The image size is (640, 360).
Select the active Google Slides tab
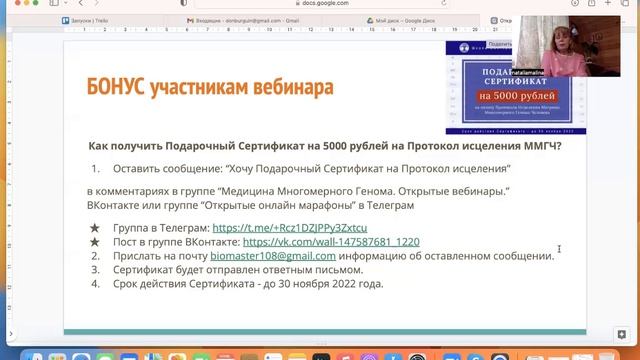500,20
